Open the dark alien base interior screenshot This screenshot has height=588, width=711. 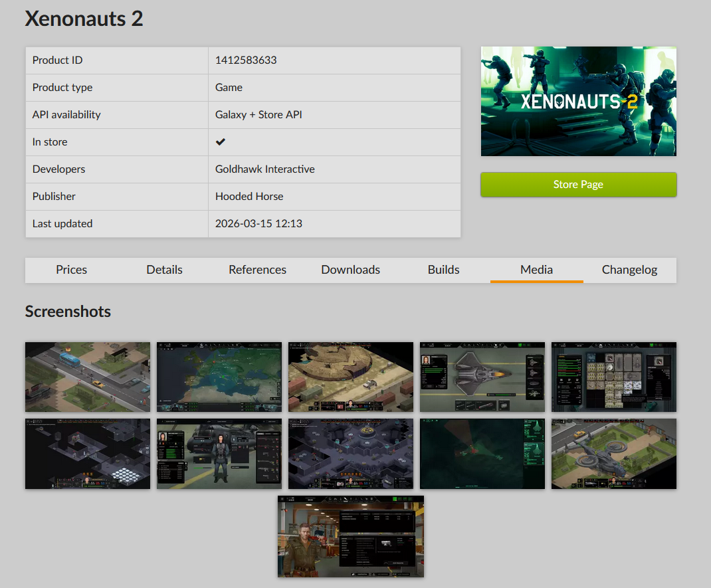click(x=351, y=454)
